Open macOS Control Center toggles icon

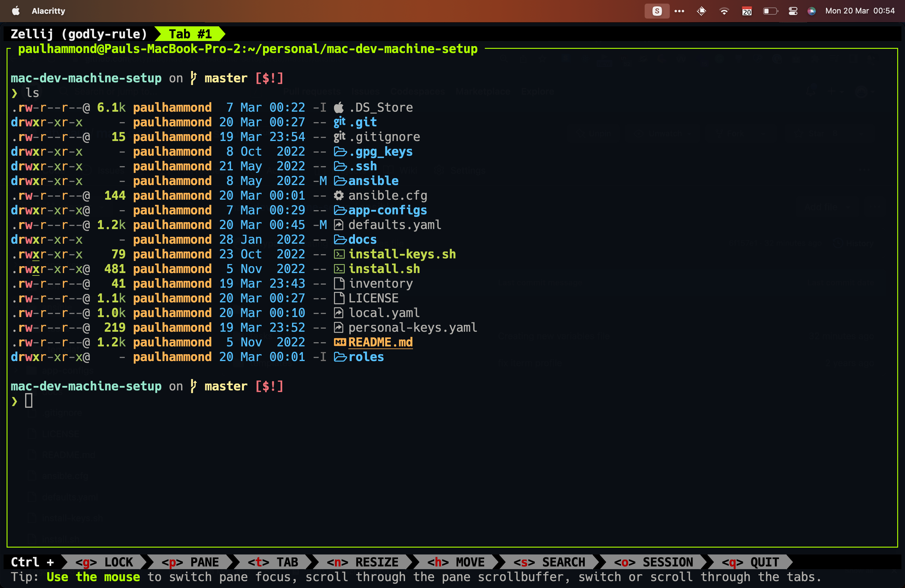pos(793,11)
